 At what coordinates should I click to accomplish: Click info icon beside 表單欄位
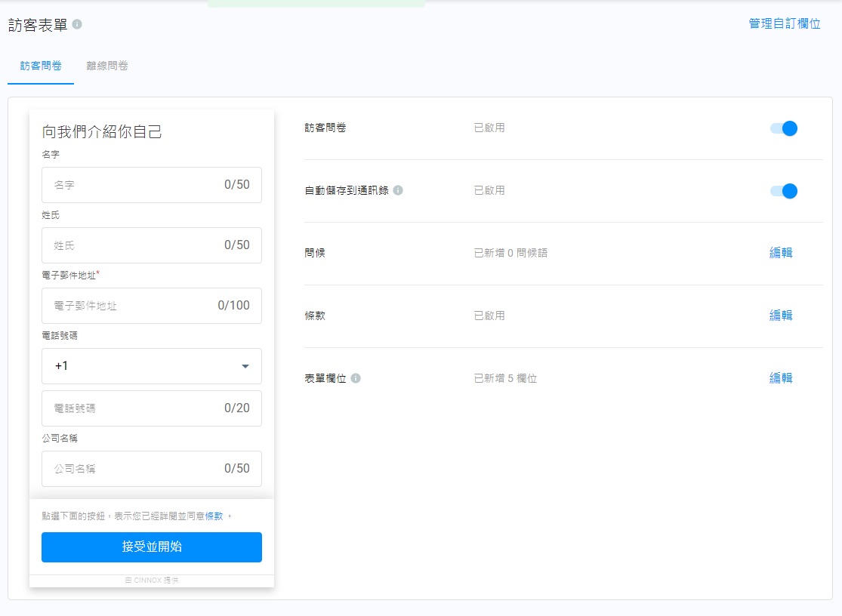tap(356, 378)
